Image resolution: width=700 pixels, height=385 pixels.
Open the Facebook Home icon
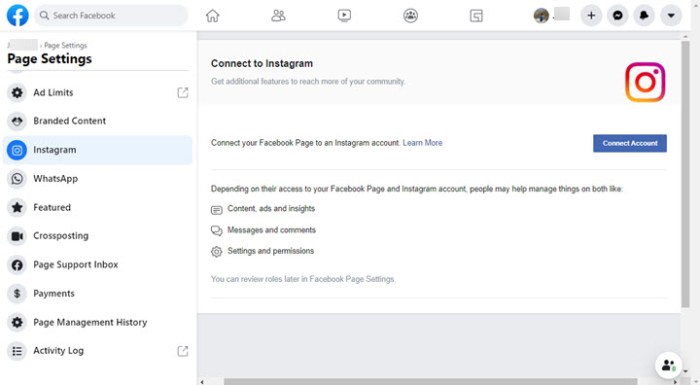[x=212, y=16]
